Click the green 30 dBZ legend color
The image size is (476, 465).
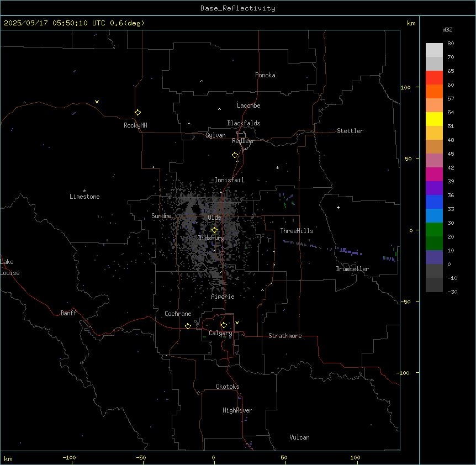tap(434, 229)
